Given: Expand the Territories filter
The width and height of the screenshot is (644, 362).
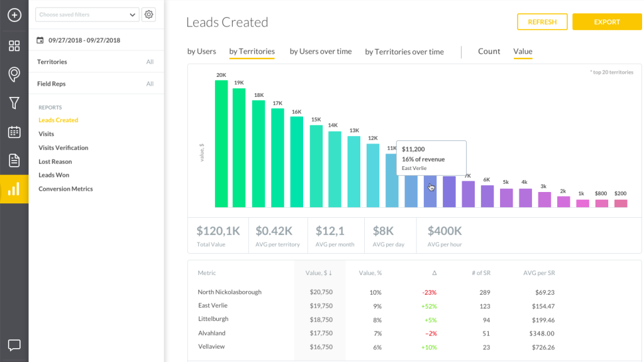Looking at the screenshot, I should [95, 62].
